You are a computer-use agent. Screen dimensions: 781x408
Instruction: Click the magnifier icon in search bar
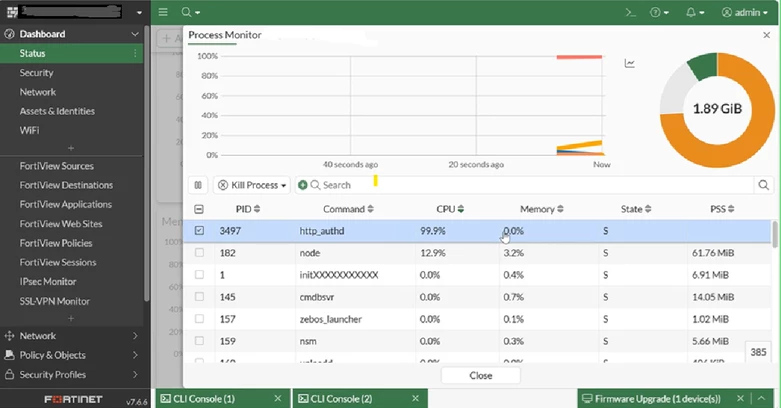tap(763, 185)
